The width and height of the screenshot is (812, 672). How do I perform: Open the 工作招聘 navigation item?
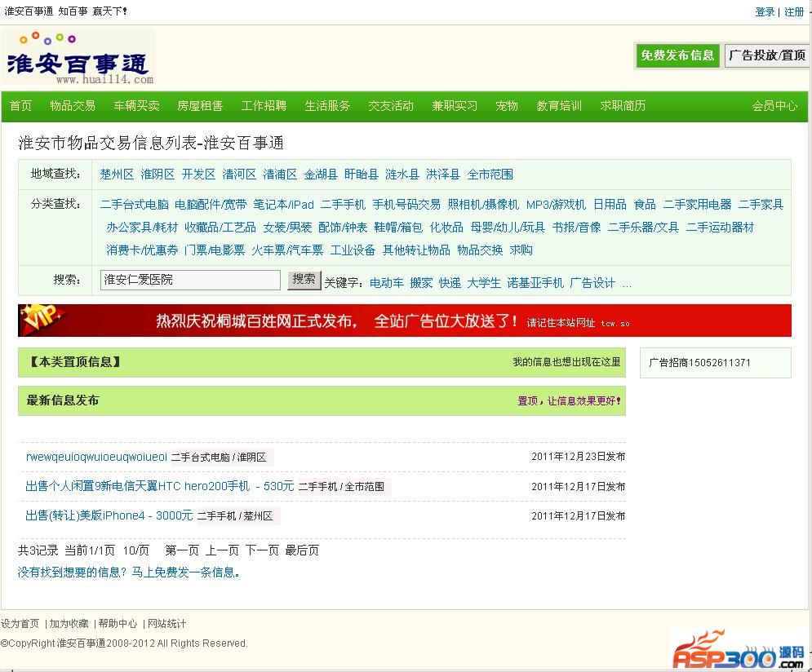(264, 106)
